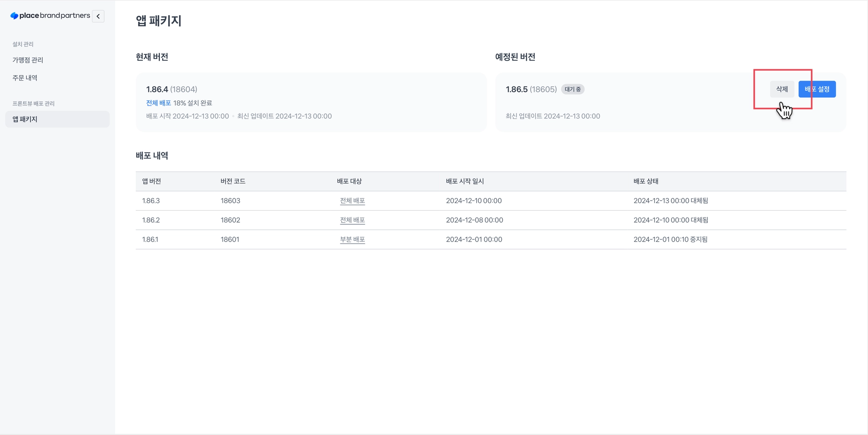Click the 앱 버전 column header
The image size is (868, 435).
[151, 181]
